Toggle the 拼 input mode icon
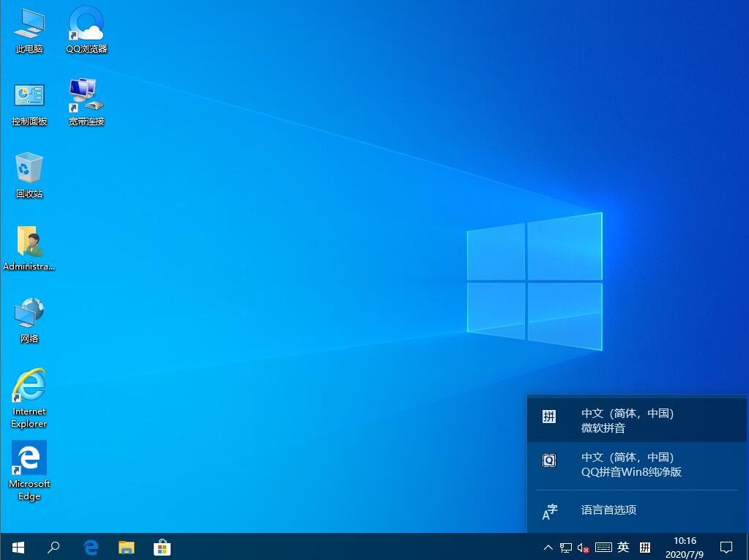 (645, 547)
